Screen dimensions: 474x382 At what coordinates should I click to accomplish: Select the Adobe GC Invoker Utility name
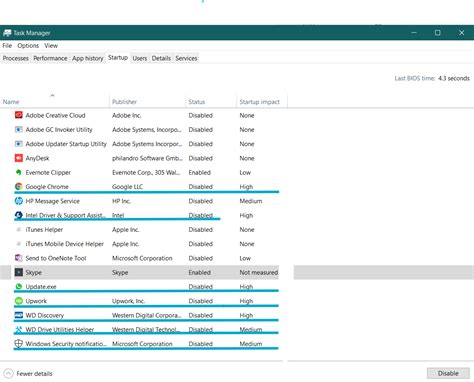pyautogui.click(x=59, y=130)
